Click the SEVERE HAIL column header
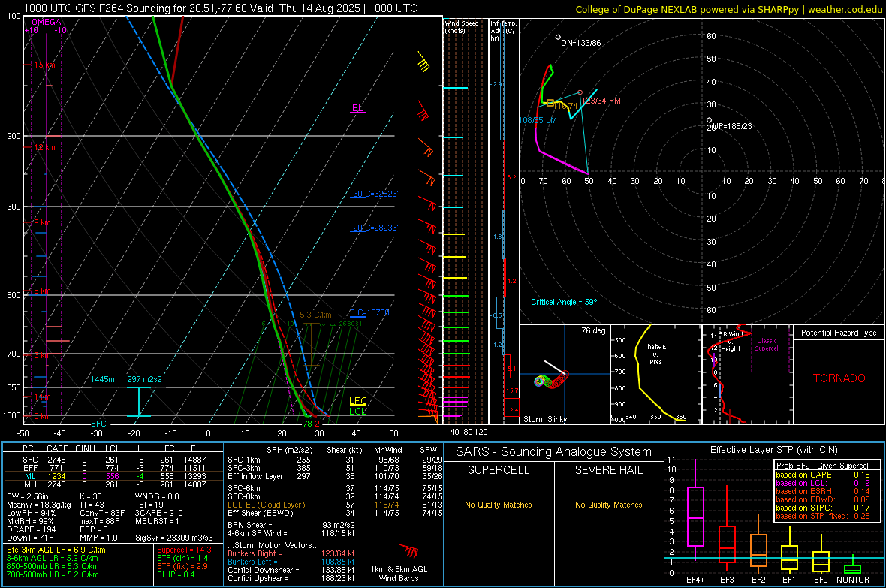 coord(608,470)
